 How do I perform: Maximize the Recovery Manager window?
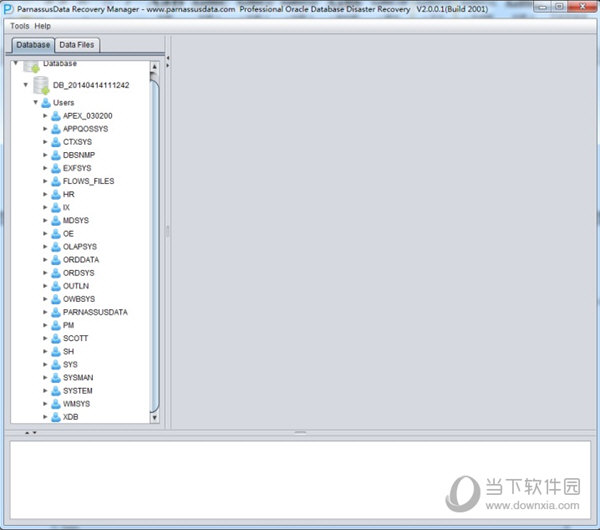[560, 7]
